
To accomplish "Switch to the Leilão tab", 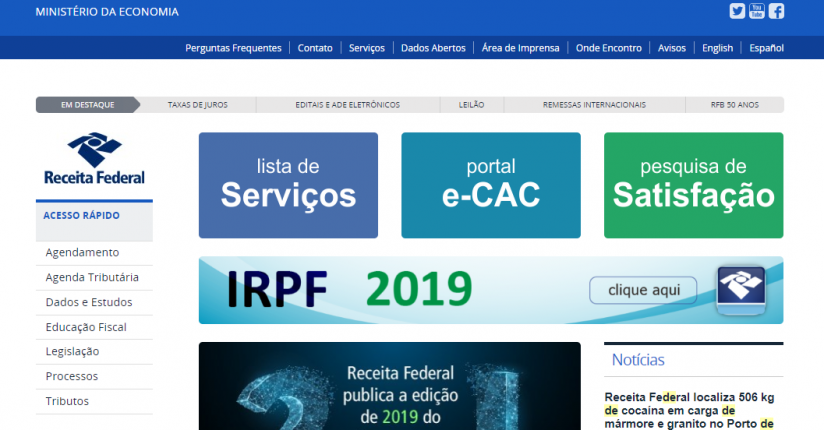I will click(x=471, y=104).
